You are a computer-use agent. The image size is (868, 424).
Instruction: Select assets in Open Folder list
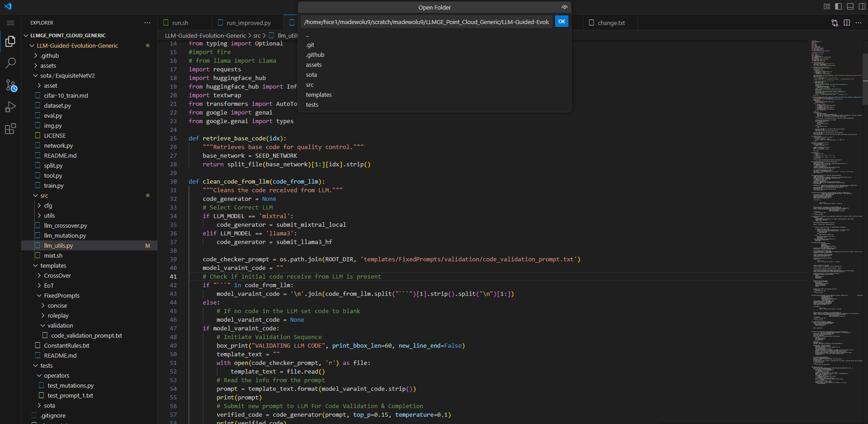pos(435,65)
